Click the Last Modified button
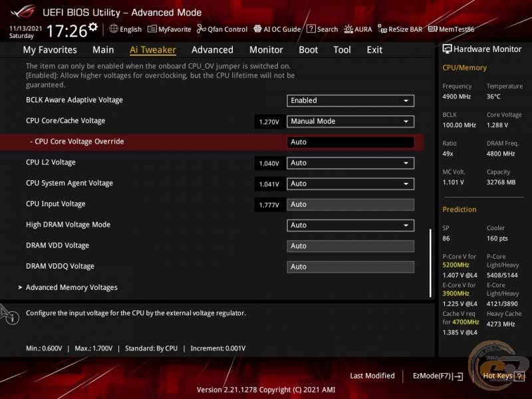The image size is (532, 399). (x=372, y=376)
